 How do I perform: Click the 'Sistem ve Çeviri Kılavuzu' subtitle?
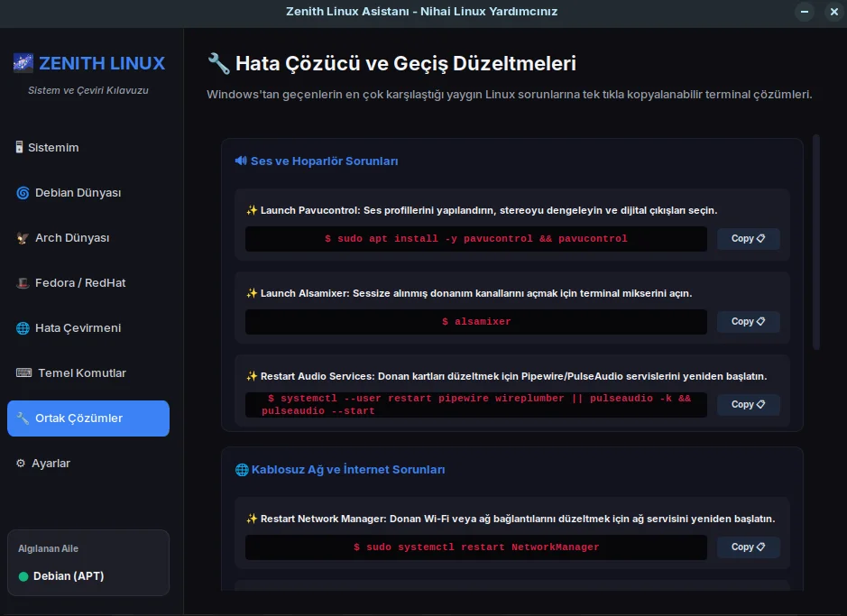coord(88,90)
